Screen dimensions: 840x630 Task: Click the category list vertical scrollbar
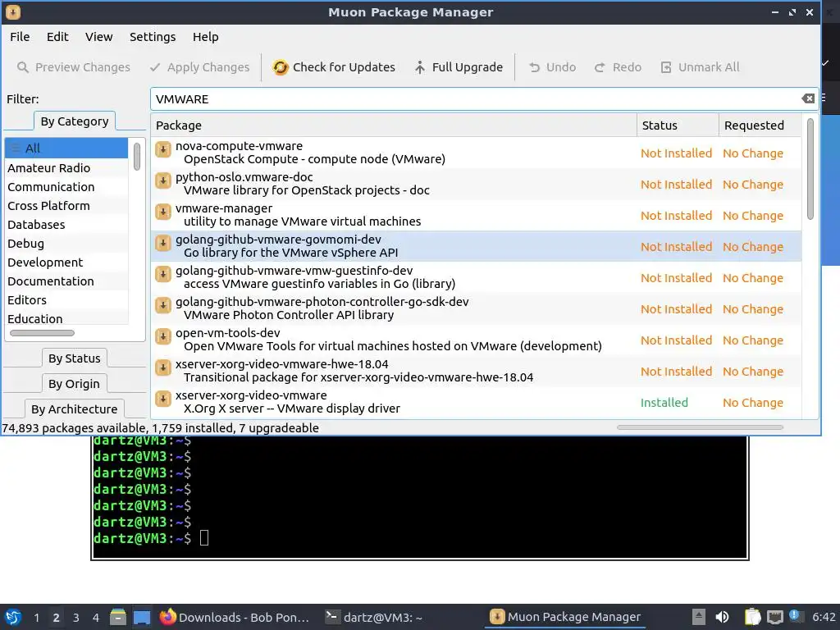[137, 157]
